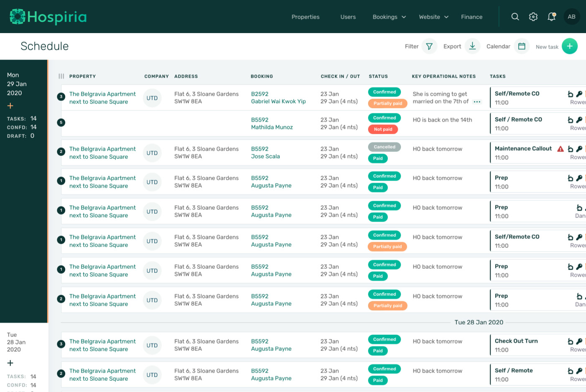
Task: Expand the Website menu chevron
Action: [x=446, y=17]
